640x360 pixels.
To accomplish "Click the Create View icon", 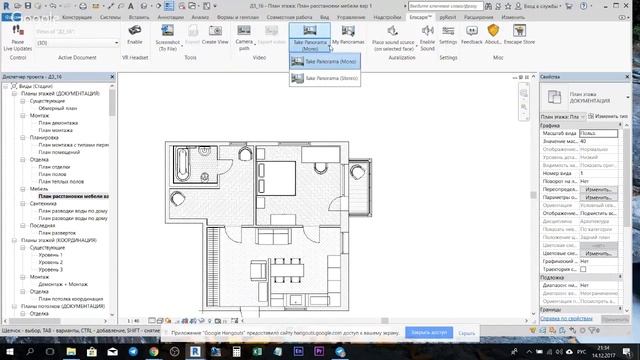I will click(x=215, y=30).
